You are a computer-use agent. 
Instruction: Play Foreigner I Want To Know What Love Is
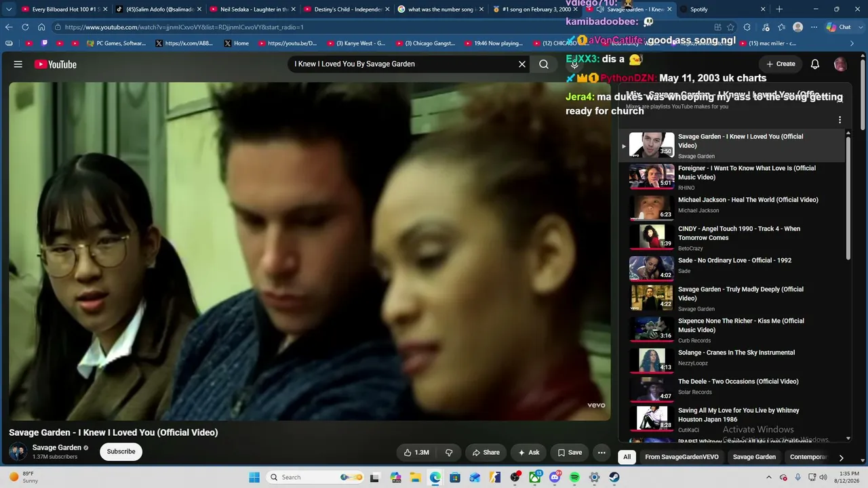(732, 177)
